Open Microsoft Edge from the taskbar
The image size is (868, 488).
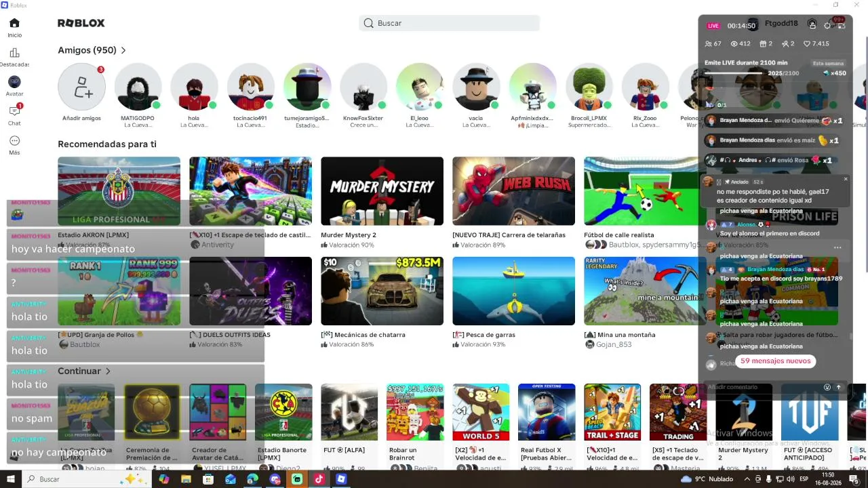(252, 479)
